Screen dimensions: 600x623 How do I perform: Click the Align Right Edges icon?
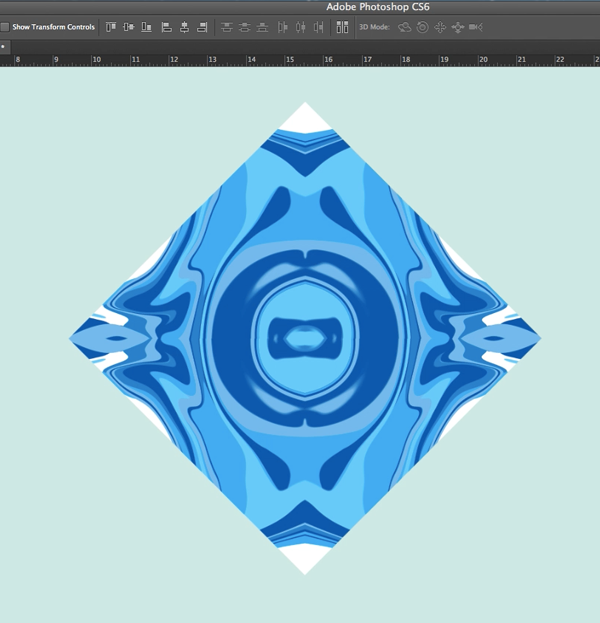tap(203, 27)
